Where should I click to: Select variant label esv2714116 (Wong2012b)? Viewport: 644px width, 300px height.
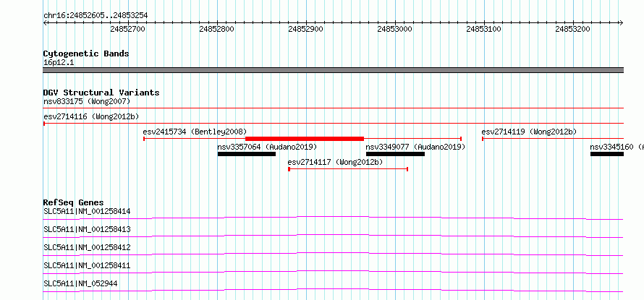91,116
